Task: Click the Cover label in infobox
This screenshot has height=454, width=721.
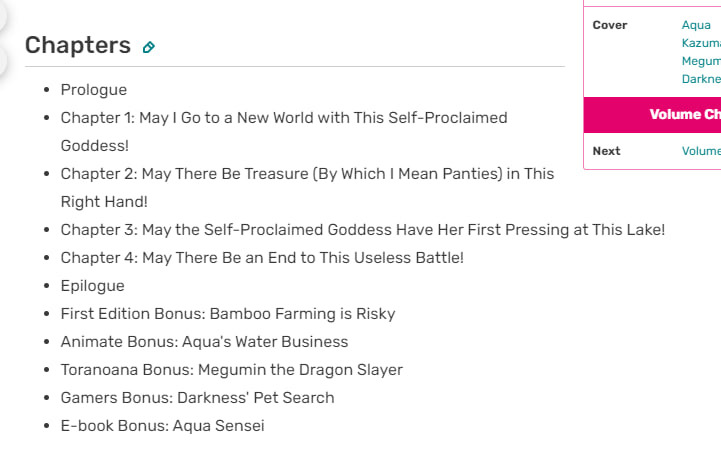Action: 610,25
